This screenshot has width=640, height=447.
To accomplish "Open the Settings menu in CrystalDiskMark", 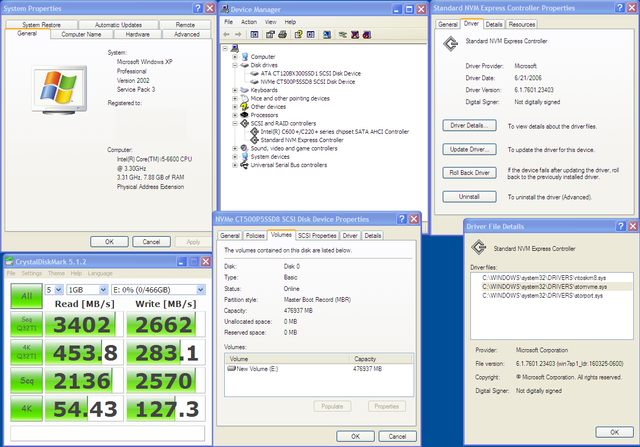I will point(31,273).
